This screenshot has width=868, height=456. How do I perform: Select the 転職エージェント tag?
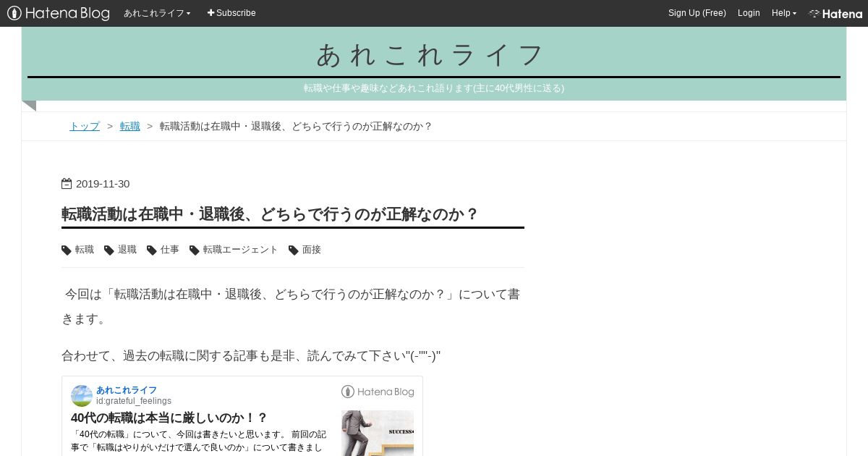point(240,250)
